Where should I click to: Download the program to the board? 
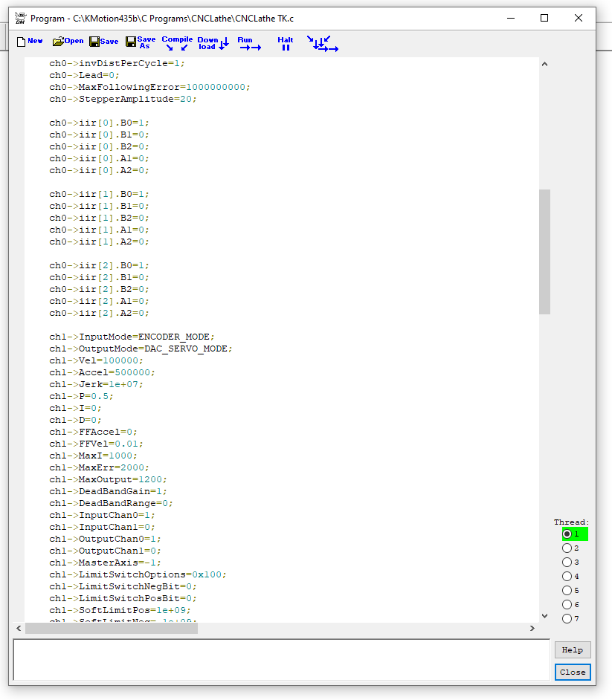[213, 43]
